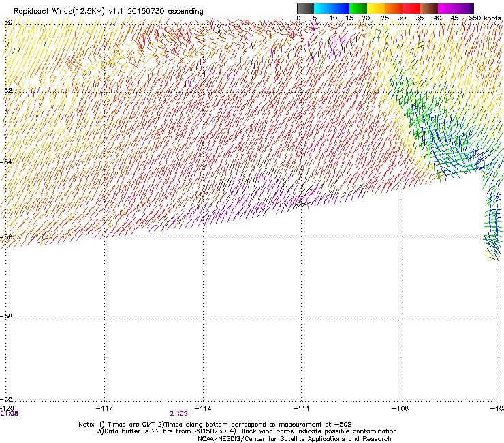Click the cyan 5-10 knots legend swatch
The height and width of the screenshot is (443, 504).
[x=323, y=8]
